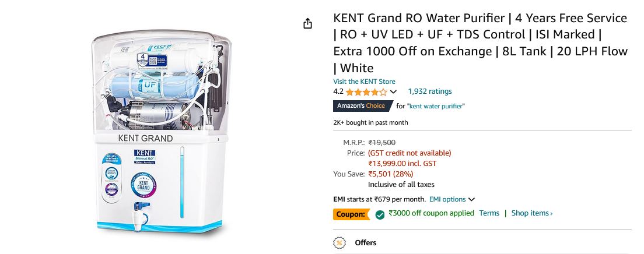
Task: Follow the Shop items link
Action: coord(531,213)
